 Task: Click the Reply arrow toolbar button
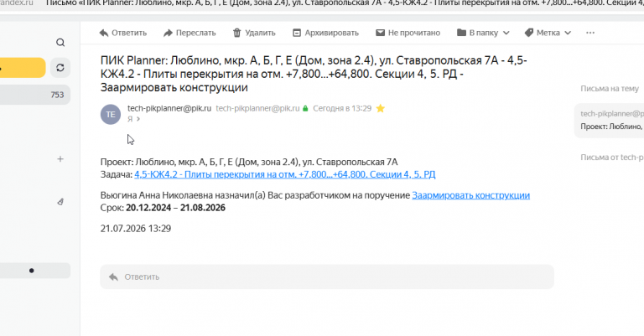[x=122, y=33]
